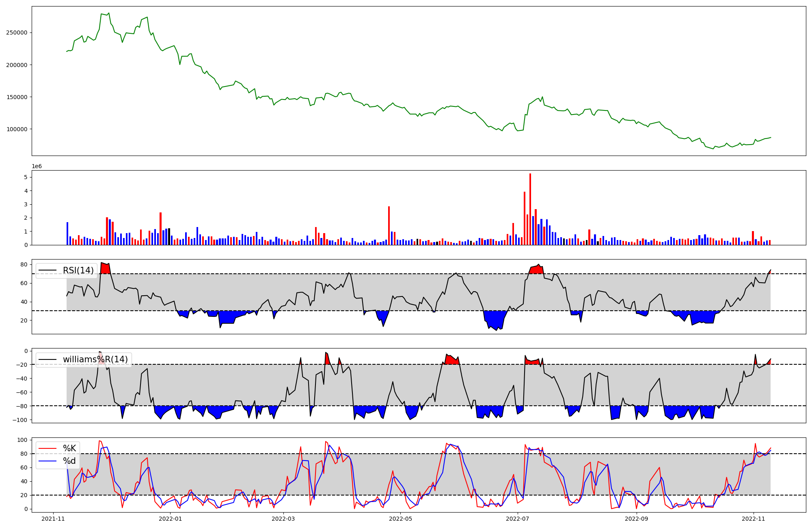The image size is (812, 528).
Task: Click the williams%R(14) legend label
Action: click(x=95, y=359)
